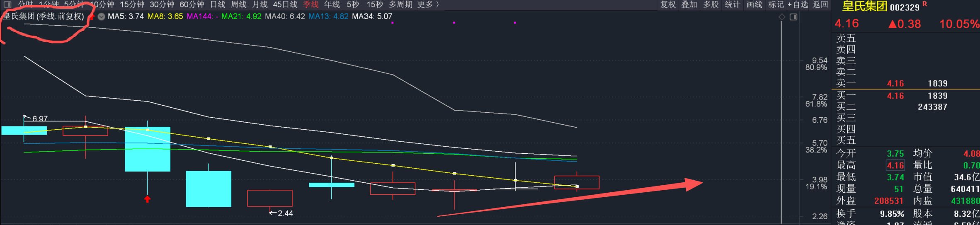The image size is (980, 225).
Task: Click the blue MA13: 4.82 label
Action: click(x=328, y=17)
